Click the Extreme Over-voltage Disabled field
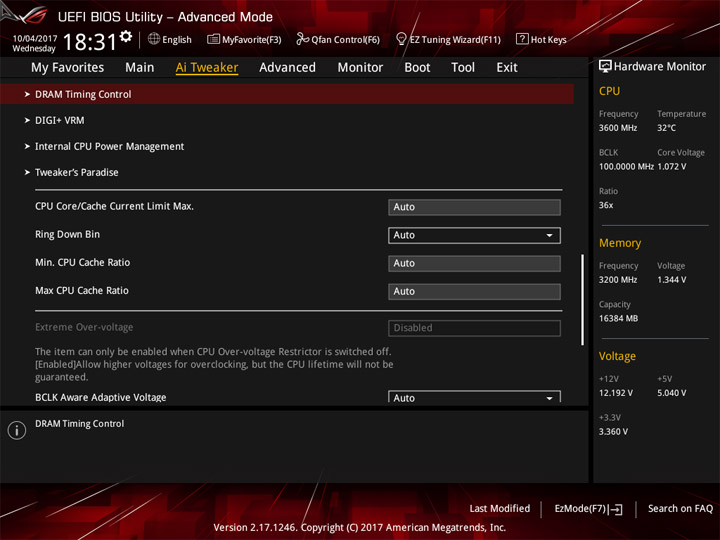 click(x=474, y=328)
